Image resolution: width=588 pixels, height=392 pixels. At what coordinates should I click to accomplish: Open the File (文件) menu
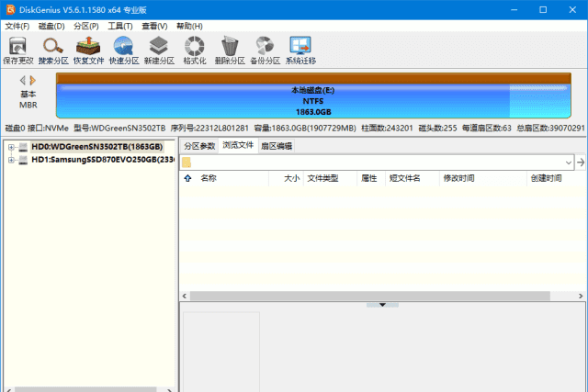point(17,26)
